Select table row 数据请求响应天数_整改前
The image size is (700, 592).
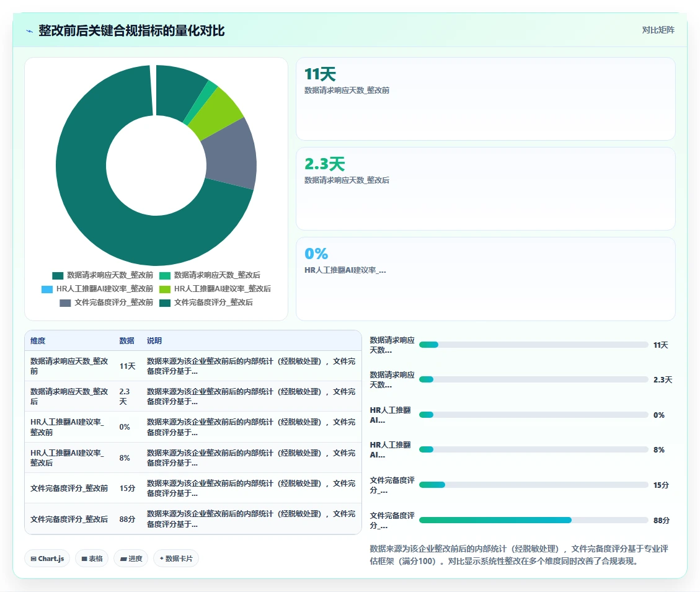pos(193,366)
